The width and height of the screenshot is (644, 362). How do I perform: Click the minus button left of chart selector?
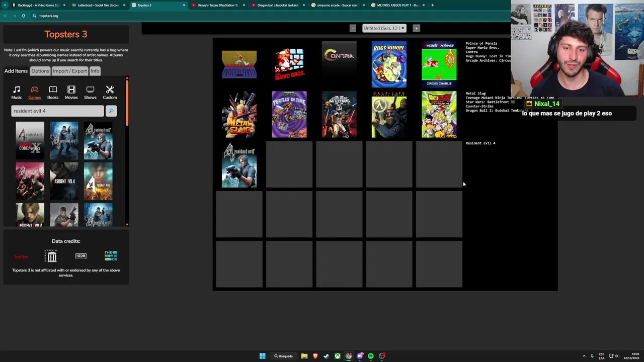coord(353,28)
